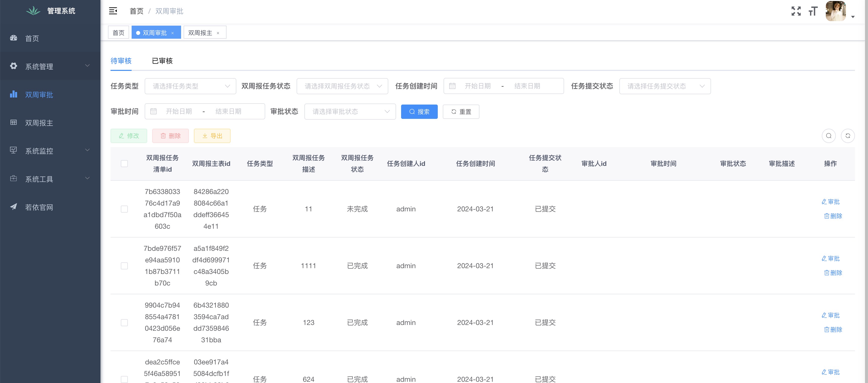
Task: Check the row with description 11
Action: [124, 209]
